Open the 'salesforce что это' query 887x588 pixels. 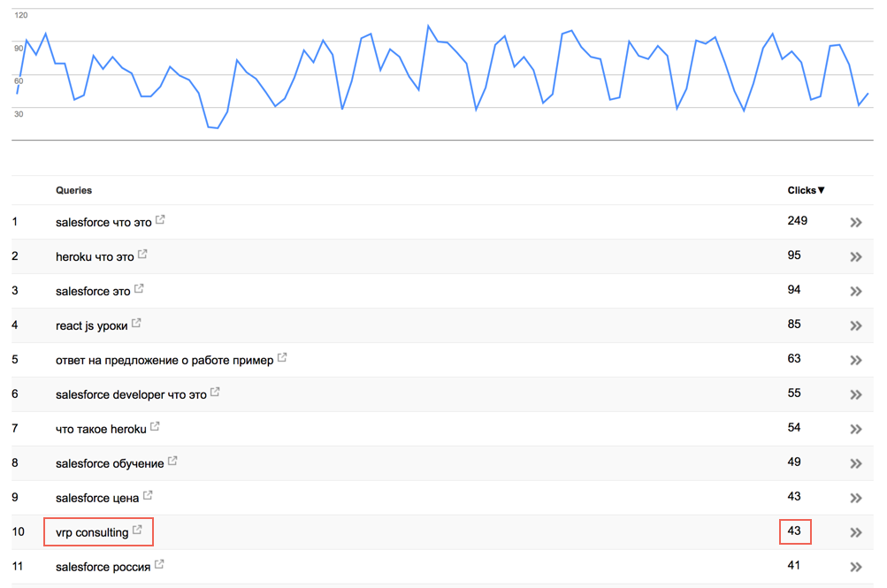[x=103, y=223]
